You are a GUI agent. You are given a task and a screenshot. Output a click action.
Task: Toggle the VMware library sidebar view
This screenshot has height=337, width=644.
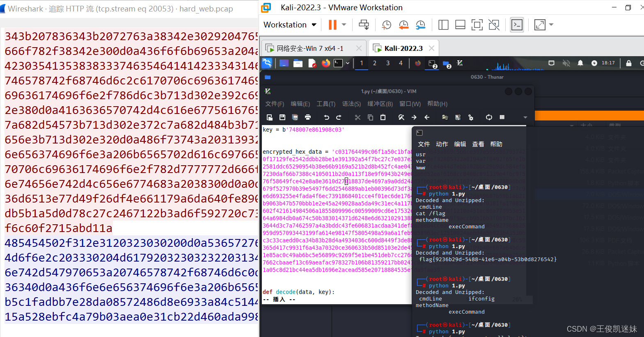point(443,25)
